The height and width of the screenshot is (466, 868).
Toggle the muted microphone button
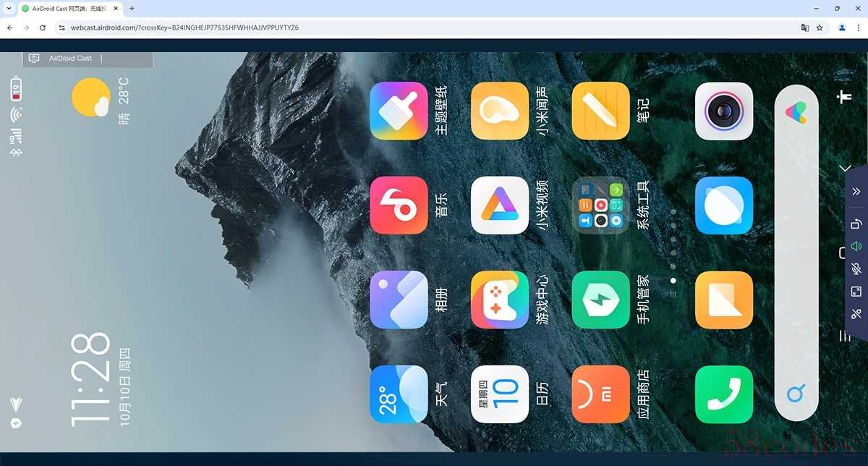[856, 268]
